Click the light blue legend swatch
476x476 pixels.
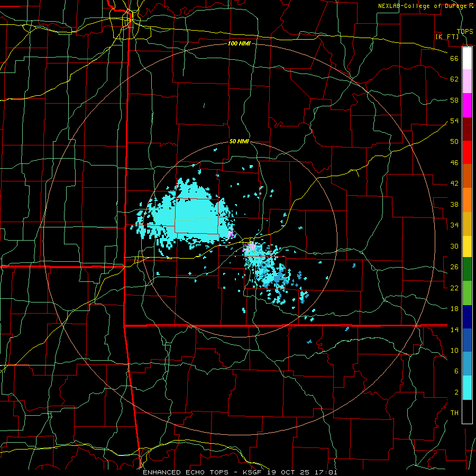point(467,364)
